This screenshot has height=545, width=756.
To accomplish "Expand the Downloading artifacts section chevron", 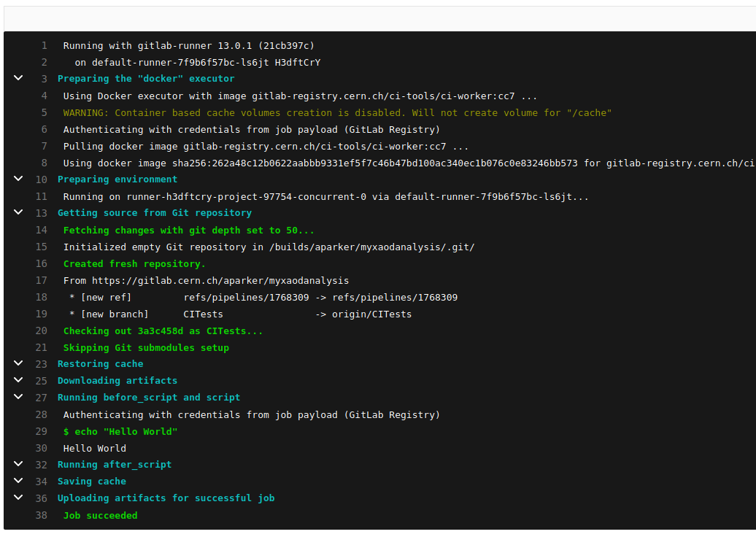I will 18,380.
